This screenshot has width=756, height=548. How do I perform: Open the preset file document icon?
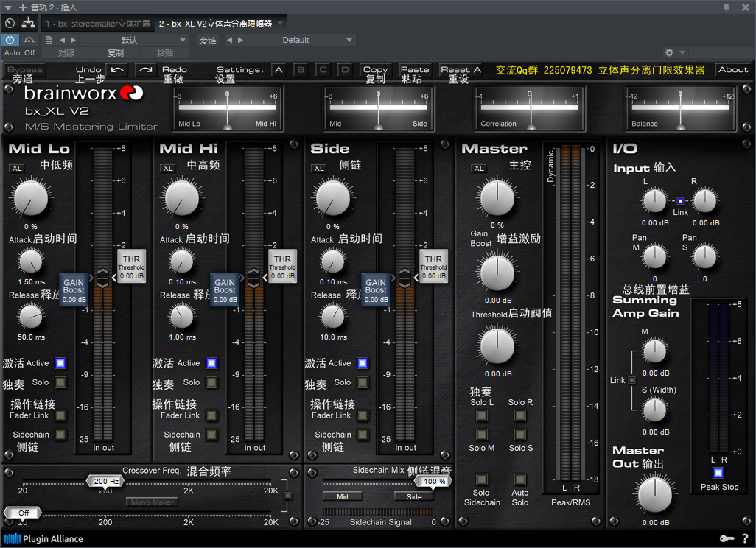click(x=48, y=40)
